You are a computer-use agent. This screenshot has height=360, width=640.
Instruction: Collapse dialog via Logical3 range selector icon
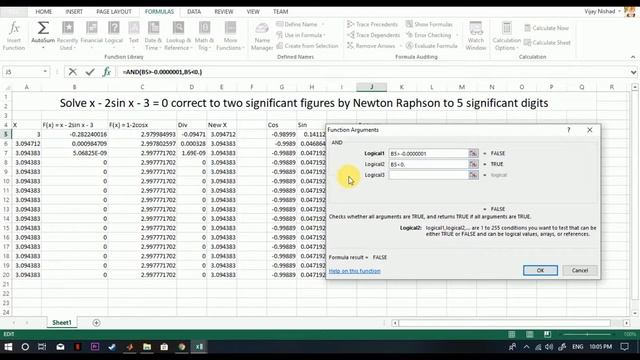473,175
